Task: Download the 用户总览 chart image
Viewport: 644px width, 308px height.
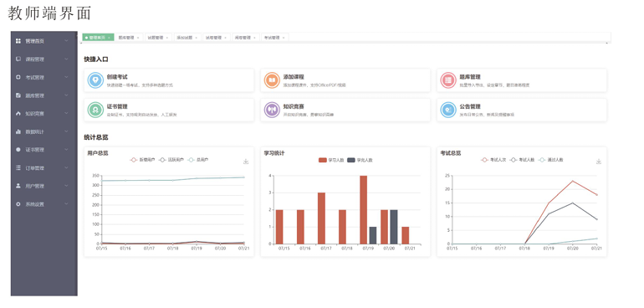Action: [246, 162]
